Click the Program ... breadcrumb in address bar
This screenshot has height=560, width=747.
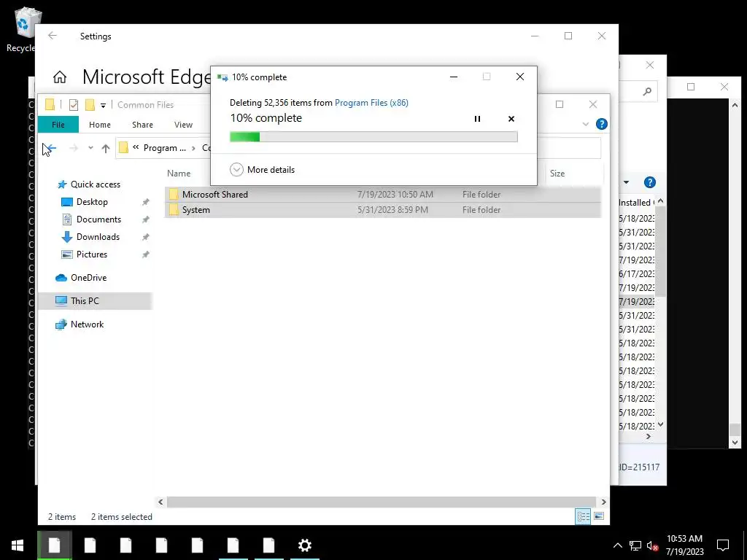[164, 148]
